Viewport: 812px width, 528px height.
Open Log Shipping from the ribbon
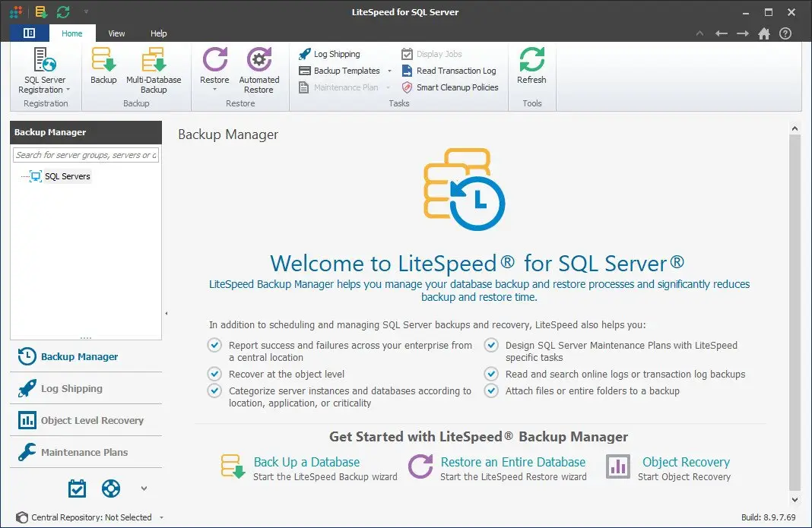click(x=329, y=54)
